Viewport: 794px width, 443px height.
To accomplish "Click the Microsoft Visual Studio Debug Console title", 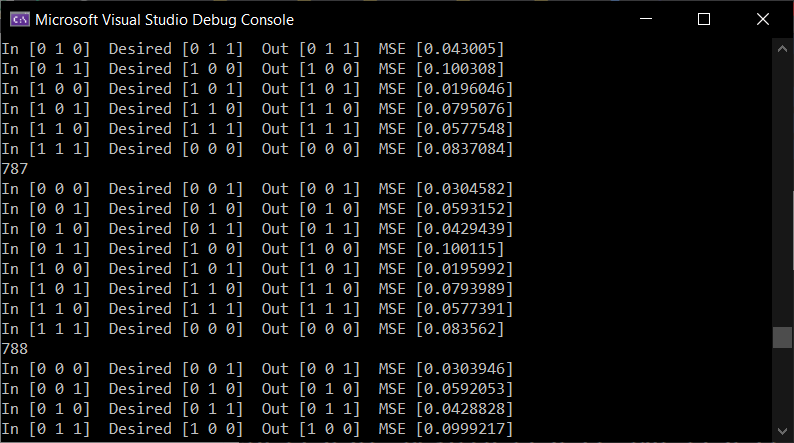I will (165, 20).
